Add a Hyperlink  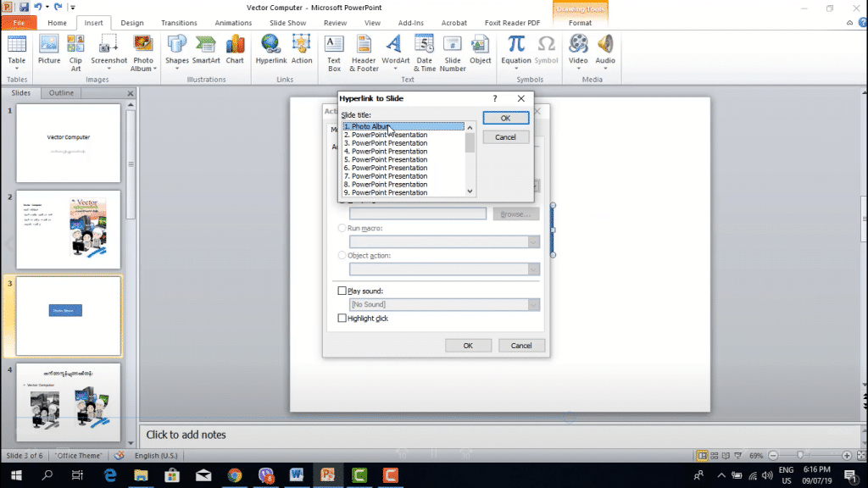[x=270, y=48]
